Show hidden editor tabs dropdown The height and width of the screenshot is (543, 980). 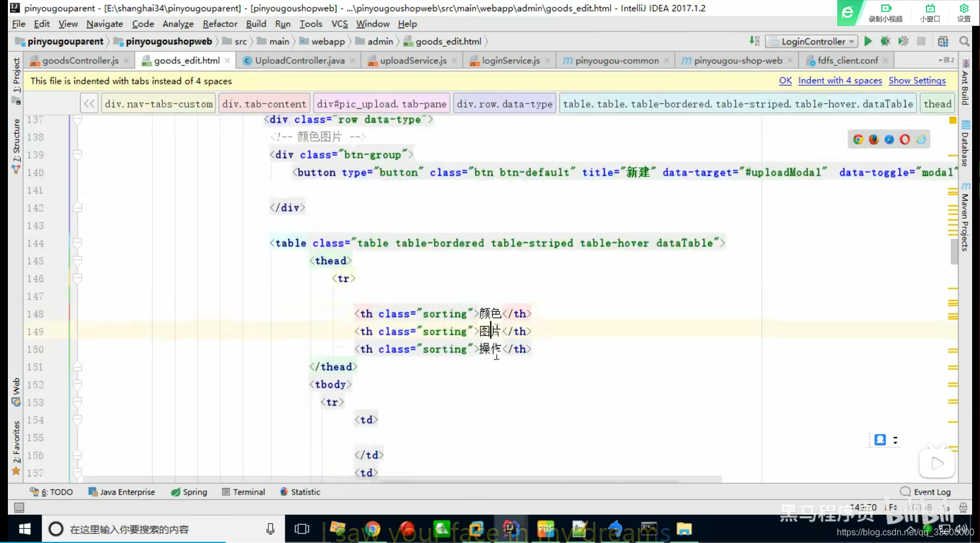tap(946, 60)
